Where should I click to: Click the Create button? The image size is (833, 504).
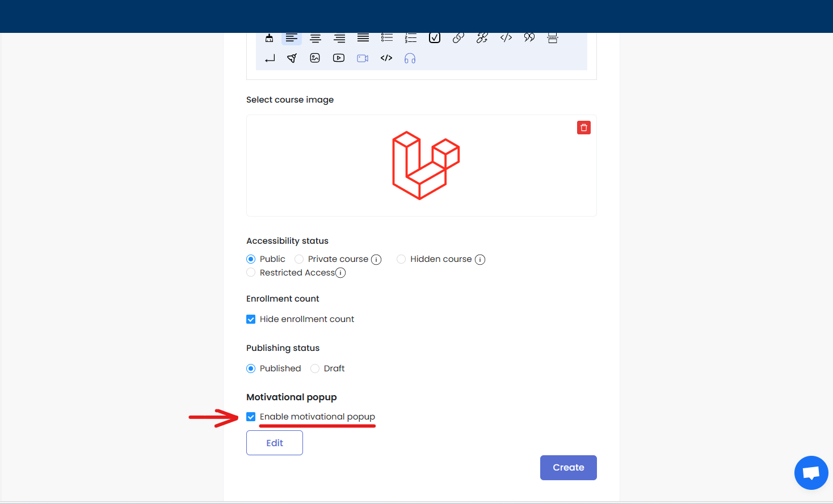pos(569,468)
